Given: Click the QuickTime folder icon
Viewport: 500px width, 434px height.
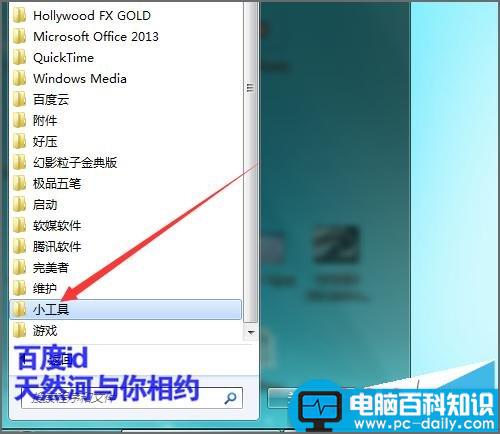Looking at the screenshot, I should (x=19, y=57).
